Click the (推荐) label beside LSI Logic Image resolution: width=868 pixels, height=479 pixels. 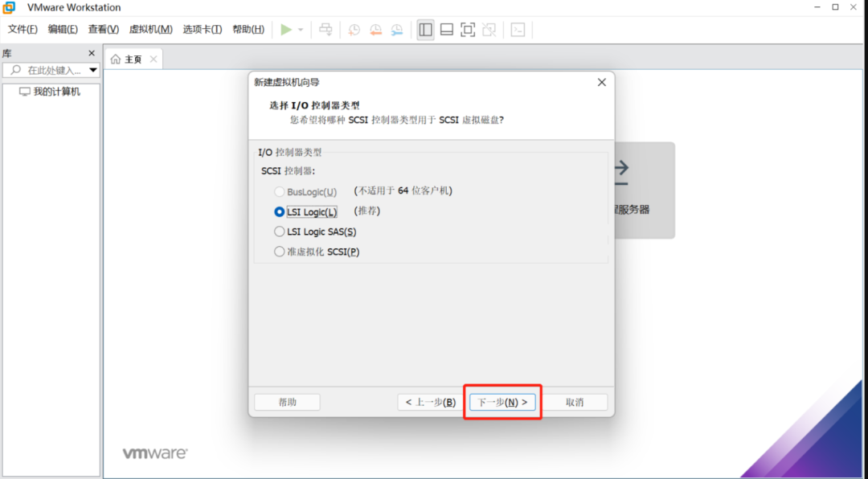click(x=367, y=211)
